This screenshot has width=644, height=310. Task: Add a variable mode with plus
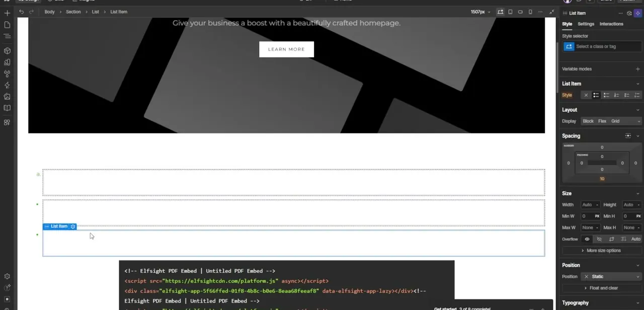click(x=637, y=69)
